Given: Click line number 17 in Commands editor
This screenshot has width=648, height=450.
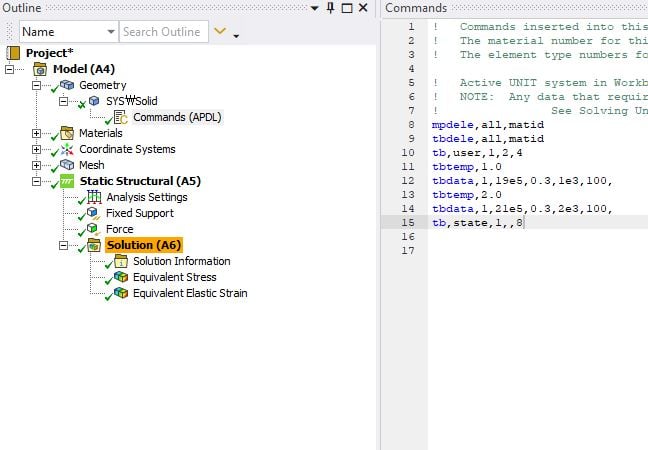Looking at the screenshot, I should pyautogui.click(x=407, y=250).
